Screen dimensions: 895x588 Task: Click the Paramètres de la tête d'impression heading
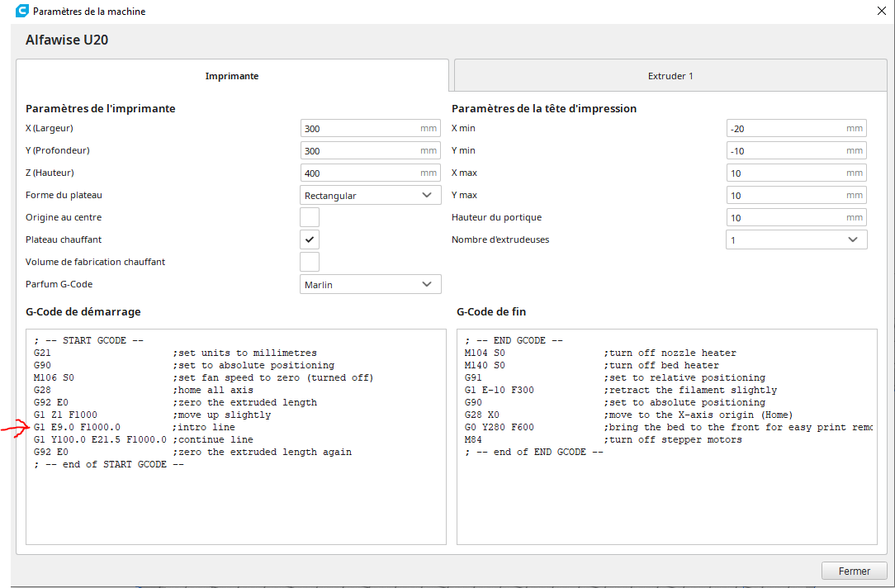[x=544, y=108]
